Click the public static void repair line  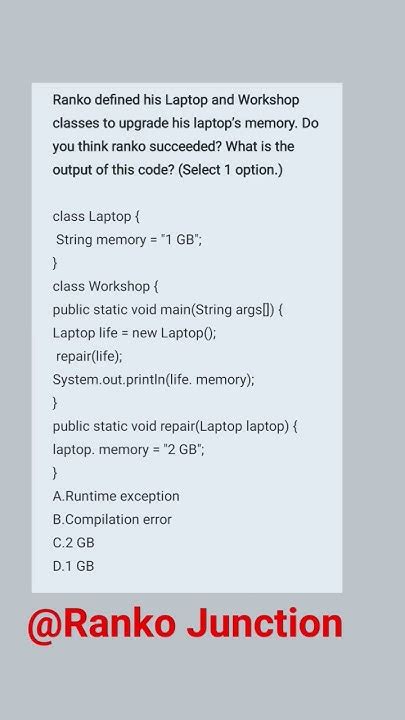(x=175, y=427)
